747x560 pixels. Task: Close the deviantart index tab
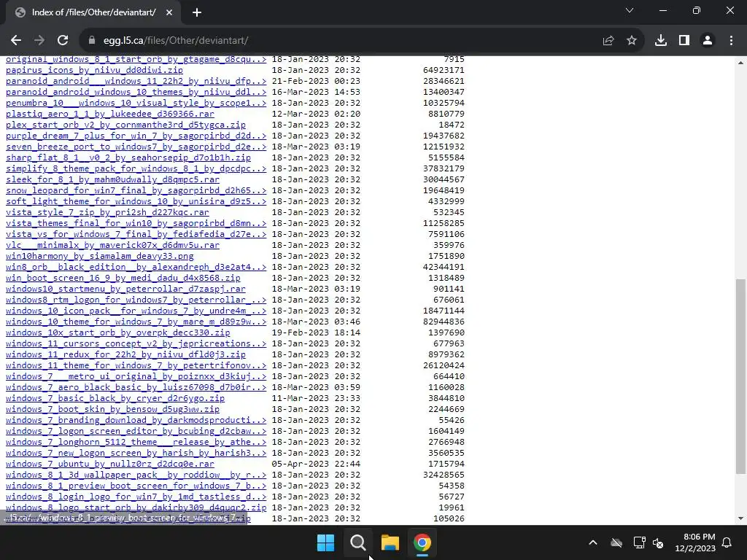tap(169, 12)
